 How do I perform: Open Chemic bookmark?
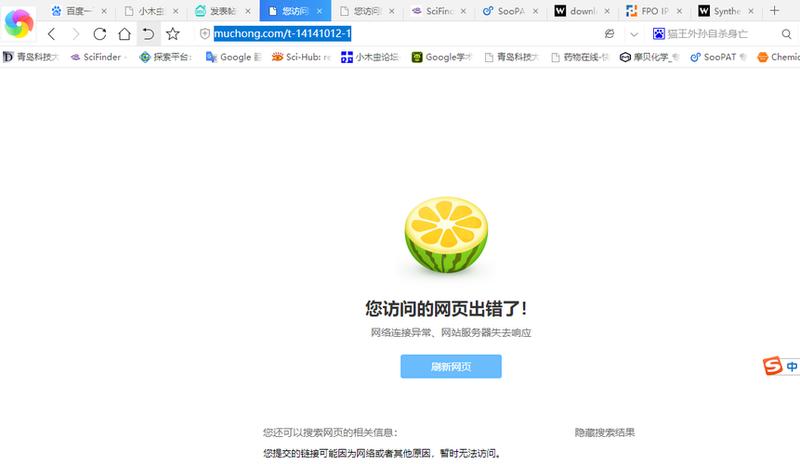779,57
